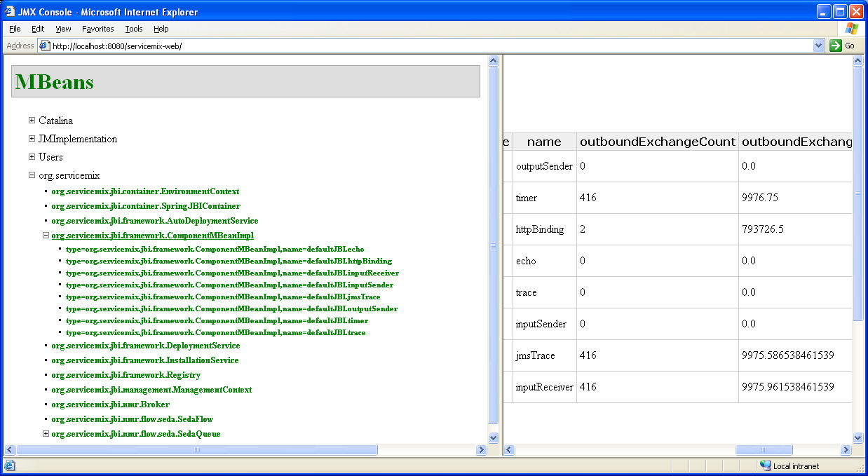Click the Local intranet zone icon

765,465
